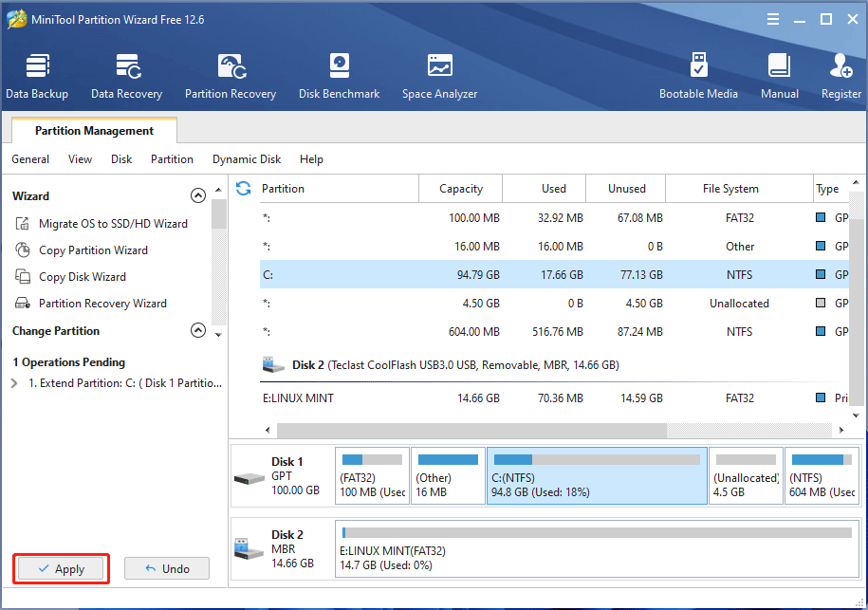The height and width of the screenshot is (610, 868).
Task: Select the Disk 1 hard drive icon in disk map
Action: (x=249, y=478)
